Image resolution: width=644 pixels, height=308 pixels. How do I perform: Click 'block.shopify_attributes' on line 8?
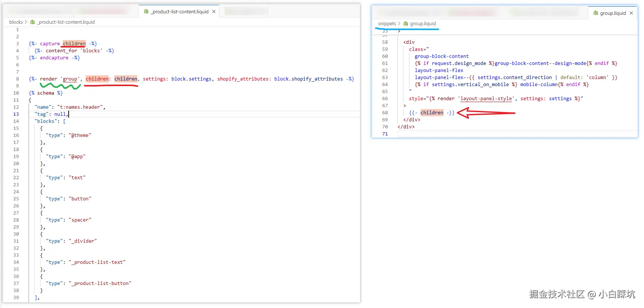(308, 79)
